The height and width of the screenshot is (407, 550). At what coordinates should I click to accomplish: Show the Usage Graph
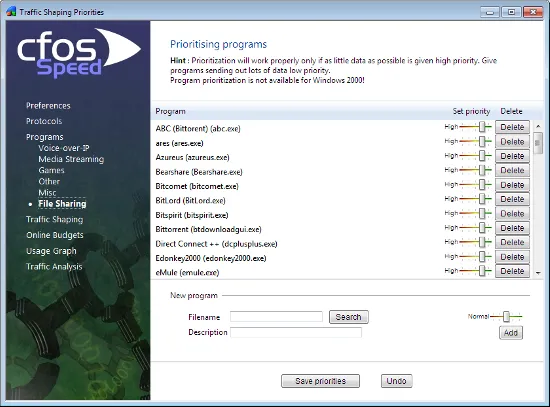[x=51, y=251]
